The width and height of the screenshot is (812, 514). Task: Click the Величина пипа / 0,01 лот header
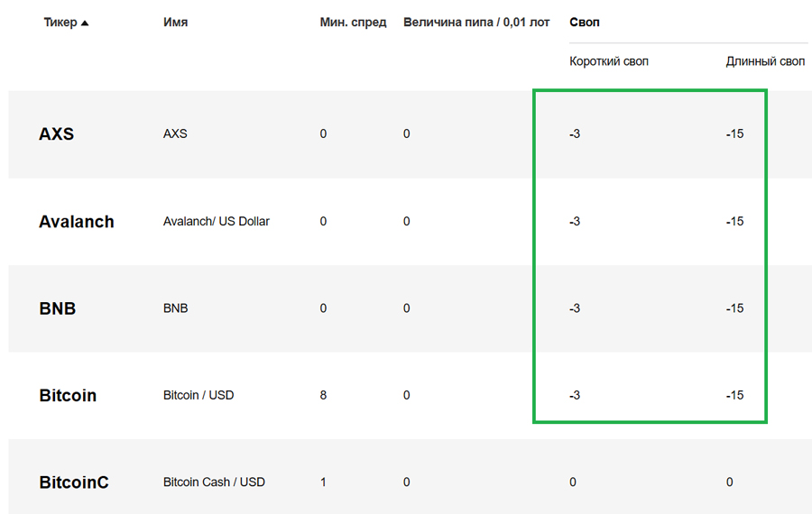476,23
